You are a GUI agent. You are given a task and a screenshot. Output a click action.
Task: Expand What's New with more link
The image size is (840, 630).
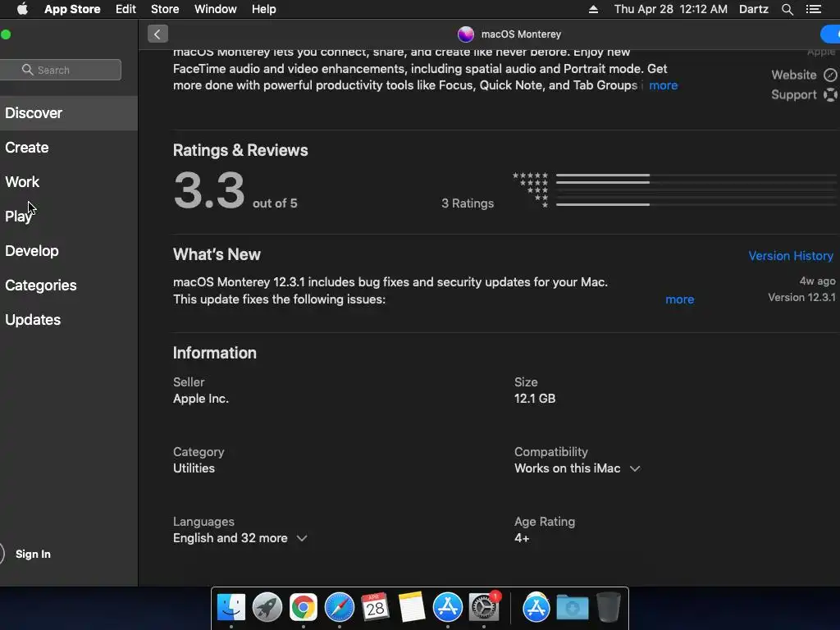pyautogui.click(x=680, y=299)
